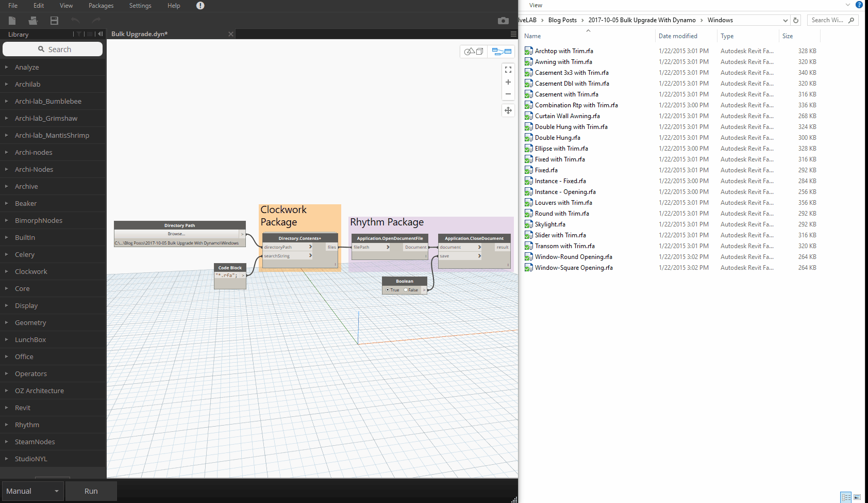Open the File menu
Viewport: 868px width, 503px height.
13,6
